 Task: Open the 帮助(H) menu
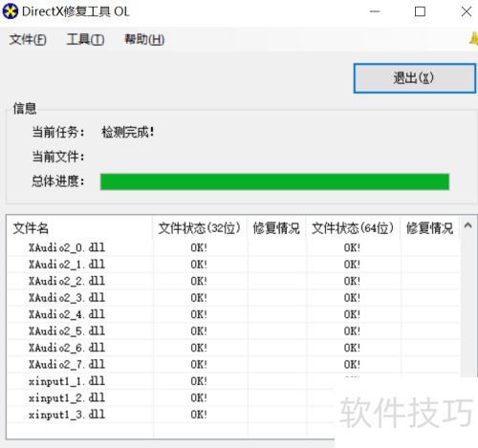pyautogui.click(x=144, y=40)
